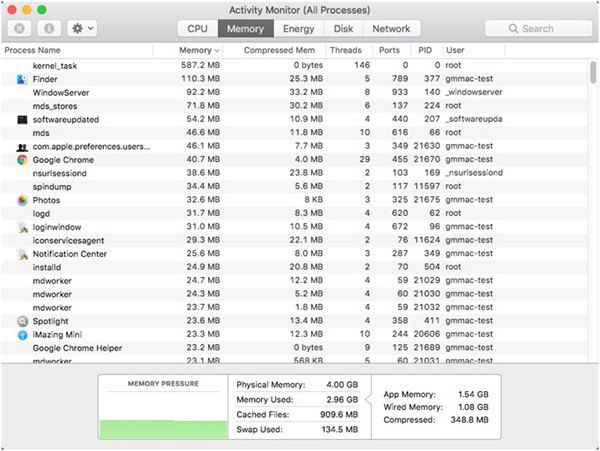Select the Google Chrome Helper row

coord(295,348)
